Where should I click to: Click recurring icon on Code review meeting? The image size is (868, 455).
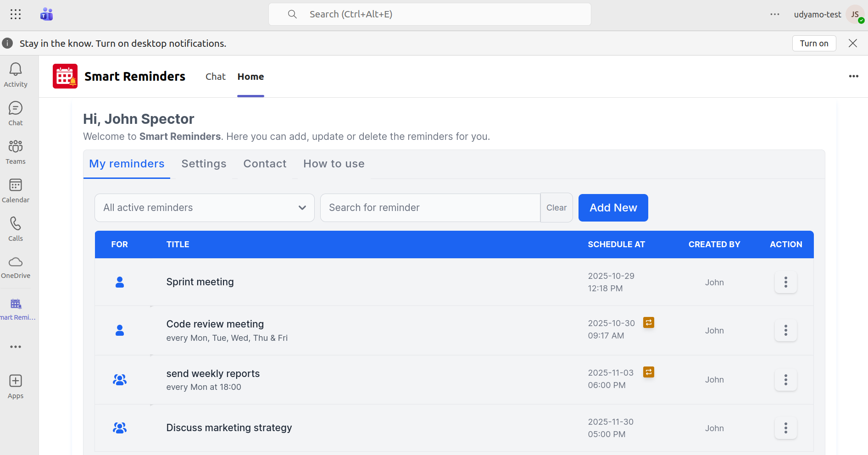(648, 322)
